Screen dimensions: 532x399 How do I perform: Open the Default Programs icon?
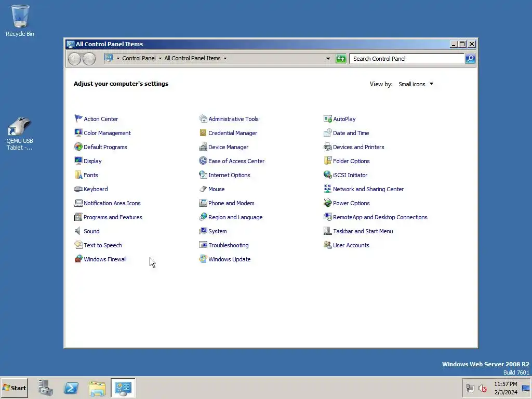[x=78, y=147]
